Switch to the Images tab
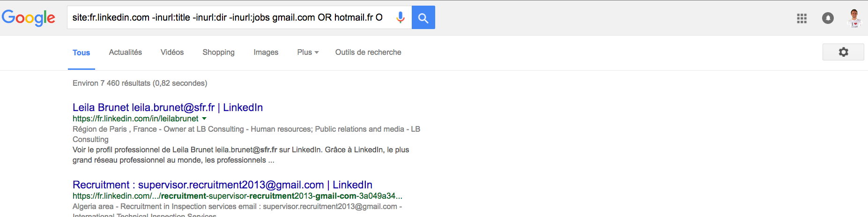 266,52
